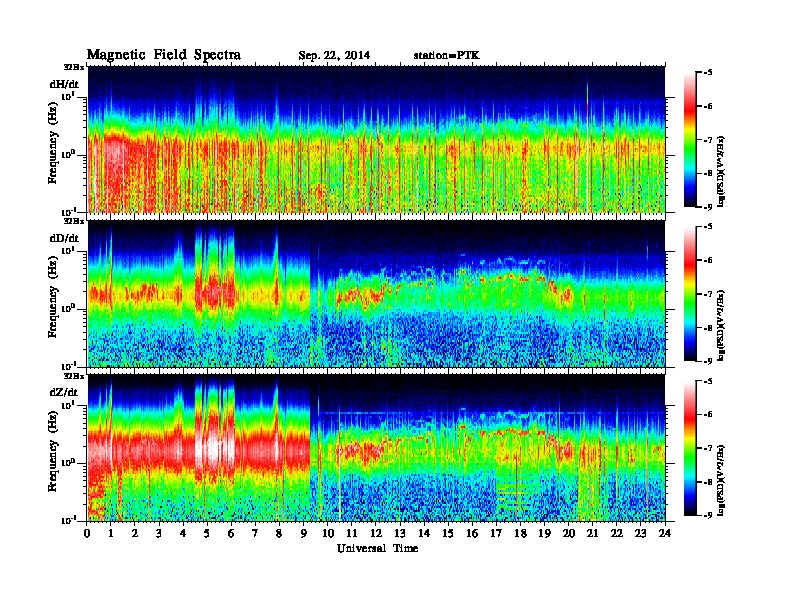The height and width of the screenshot is (612, 792).
Task: Click the "-7" tick on dD/dt colorbar
Action: pos(708,294)
